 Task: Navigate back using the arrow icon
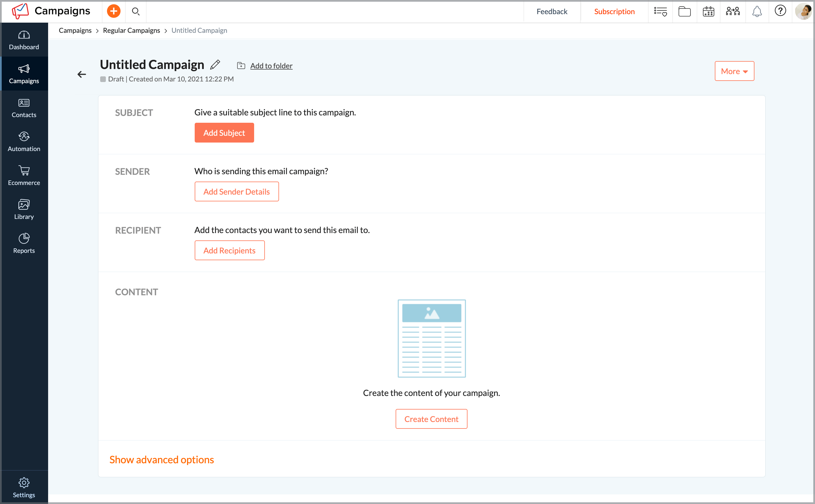point(82,74)
